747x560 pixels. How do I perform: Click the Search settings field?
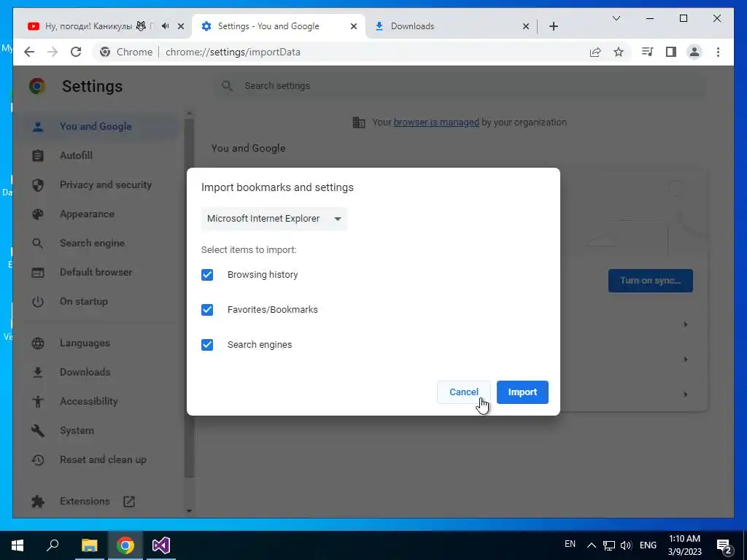[x=460, y=86]
